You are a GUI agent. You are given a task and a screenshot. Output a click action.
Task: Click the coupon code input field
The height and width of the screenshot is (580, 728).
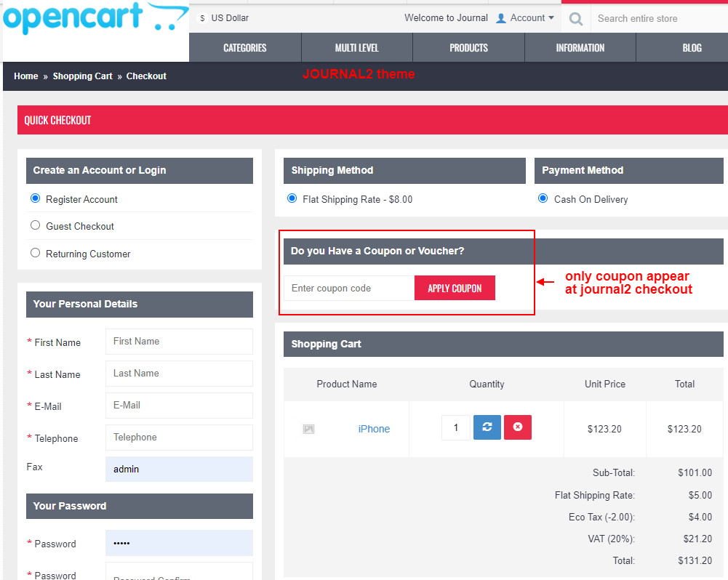coord(349,288)
